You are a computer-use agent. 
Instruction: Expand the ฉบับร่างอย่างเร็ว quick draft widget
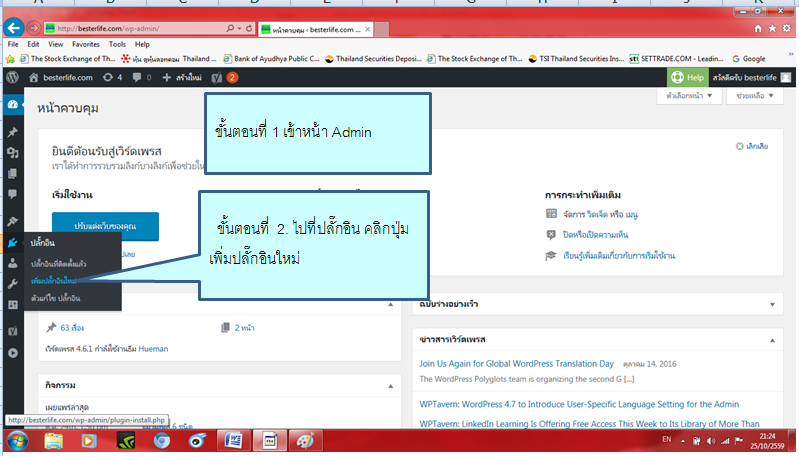[x=773, y=305]
